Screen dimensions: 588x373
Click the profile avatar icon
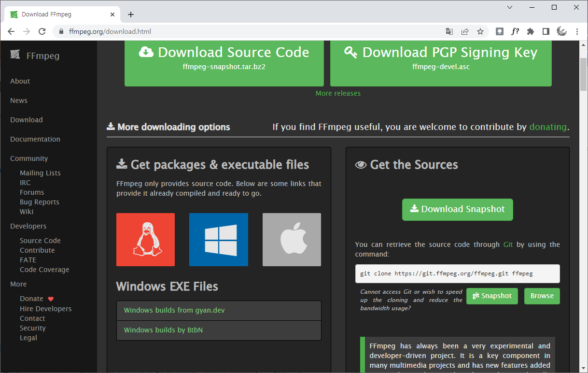[561, 31]
